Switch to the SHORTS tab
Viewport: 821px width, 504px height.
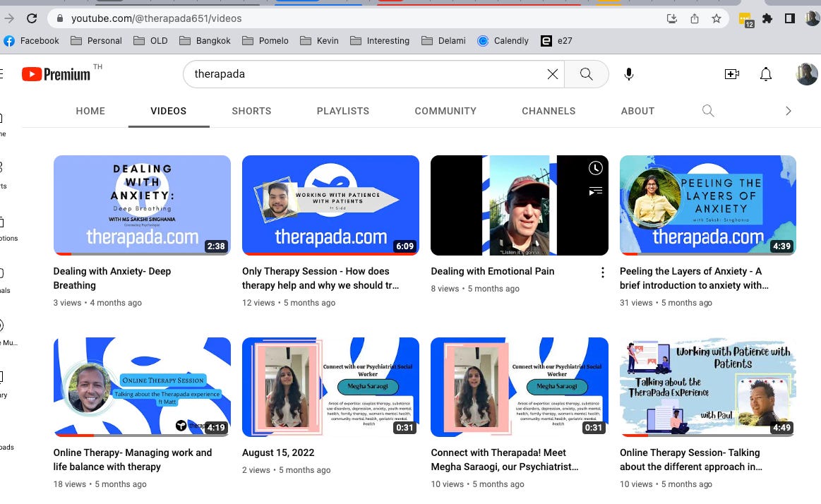251,111
